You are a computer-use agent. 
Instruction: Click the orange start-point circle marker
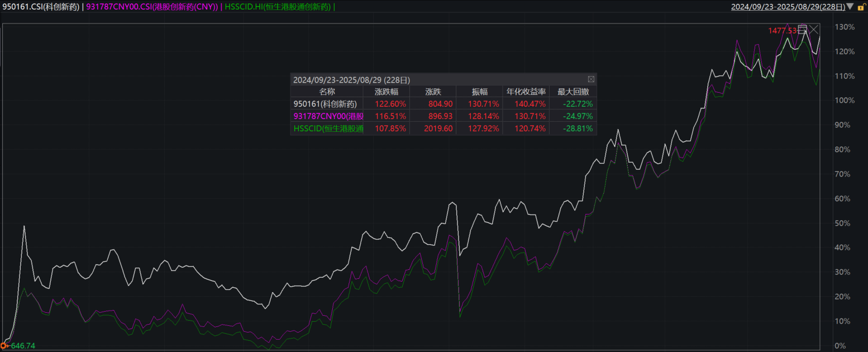(4, 346)
